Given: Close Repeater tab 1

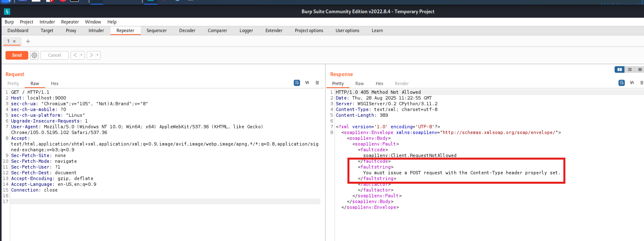Looking at the screenshot, I should click(15, 41).
